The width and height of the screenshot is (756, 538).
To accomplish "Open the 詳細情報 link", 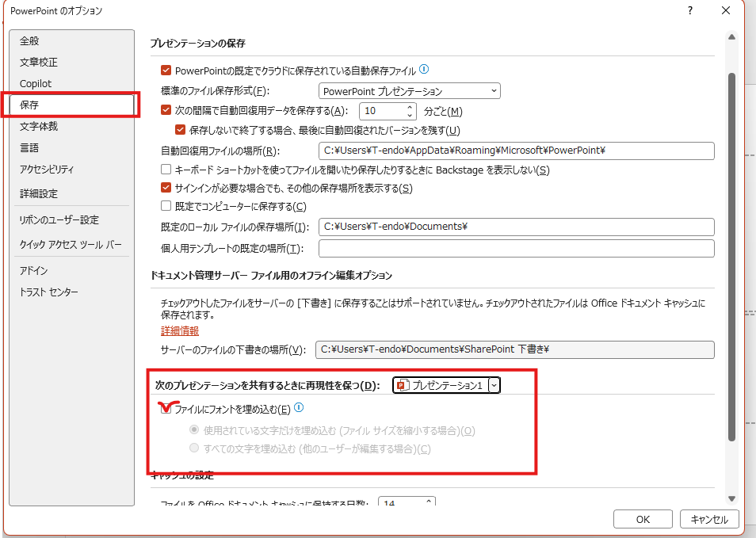I will point(180,331).
